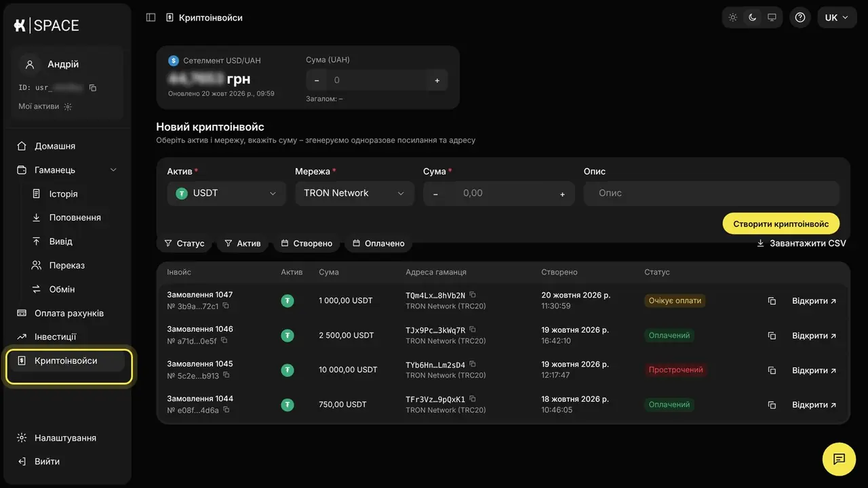The image size is (868, 488).
Task: Click the invoice Сума amount field
Action: [x=498, y=193]
